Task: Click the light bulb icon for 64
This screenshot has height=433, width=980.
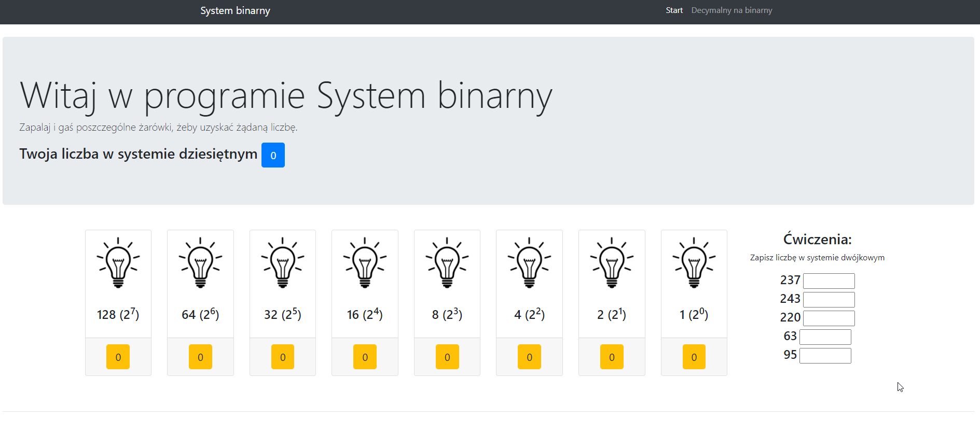Action: point(200,262)
